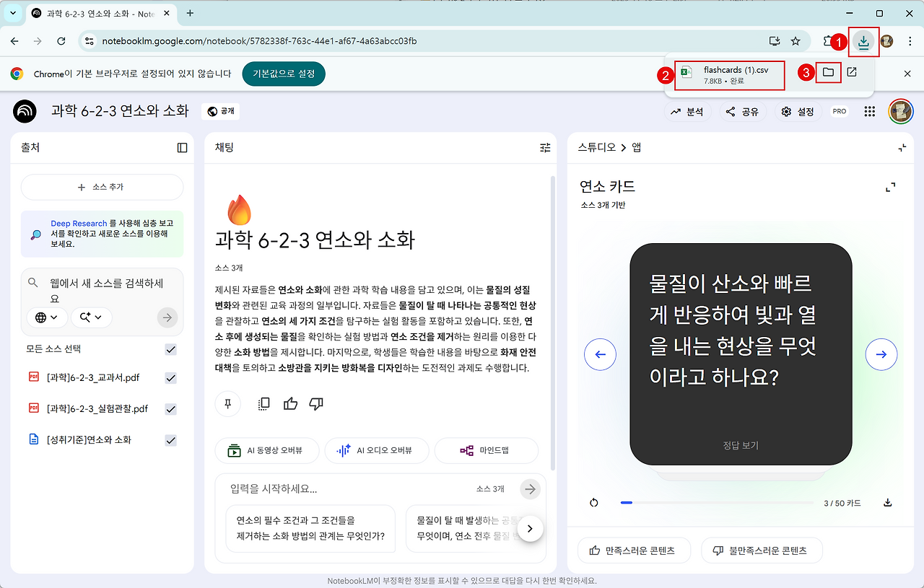This screenshot has height=588, width=924.
Task: Reload the NotebookLM page
Action: pos(61,41)
